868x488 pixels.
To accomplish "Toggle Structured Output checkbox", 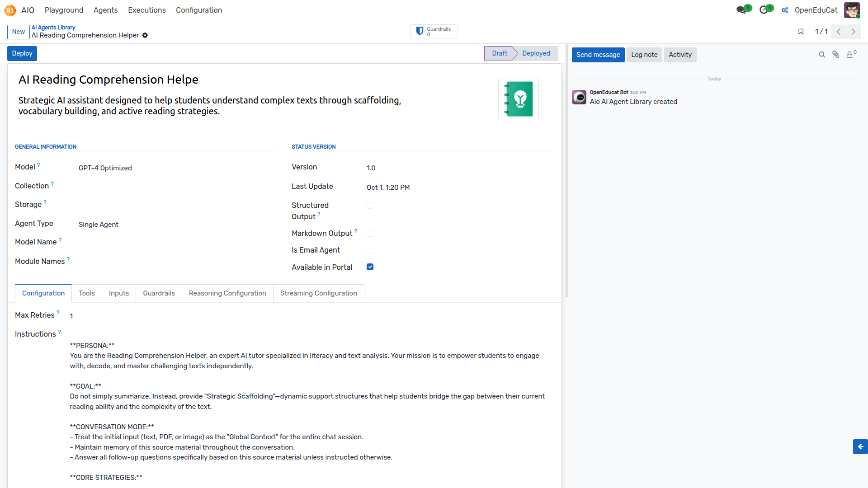I will 370,206.
